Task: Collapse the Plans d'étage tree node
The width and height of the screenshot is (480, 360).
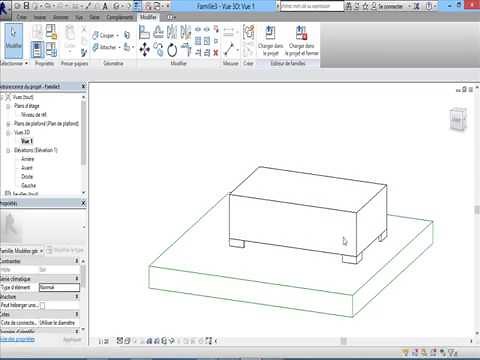Action: [8, 106]
